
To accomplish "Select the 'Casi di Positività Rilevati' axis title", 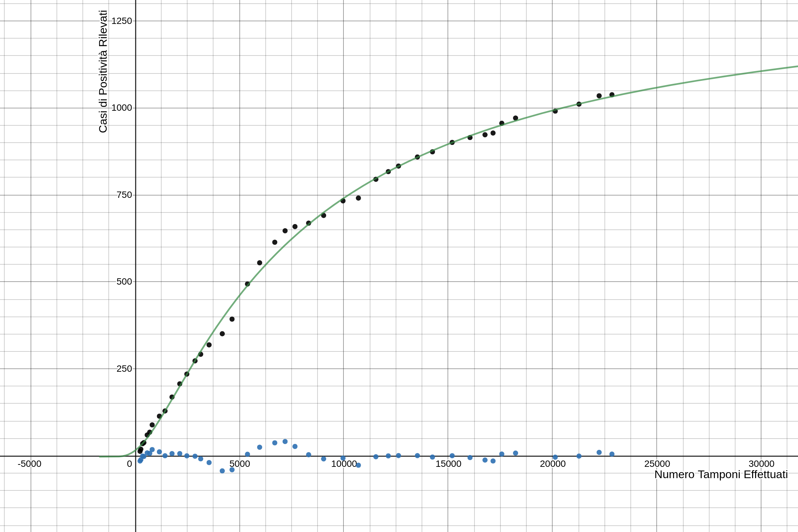I will click(103, 71).
